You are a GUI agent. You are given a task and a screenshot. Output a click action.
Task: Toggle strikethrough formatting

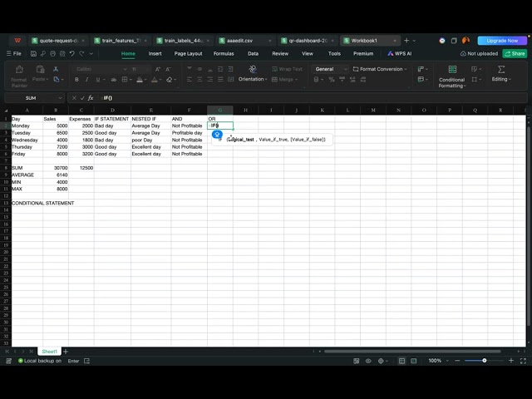[114, 80]
